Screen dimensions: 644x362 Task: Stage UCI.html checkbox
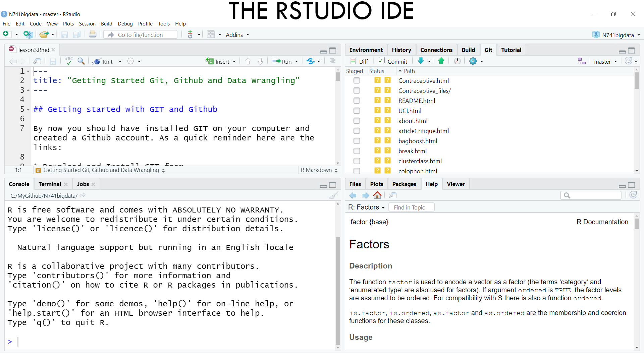point(357,111)
